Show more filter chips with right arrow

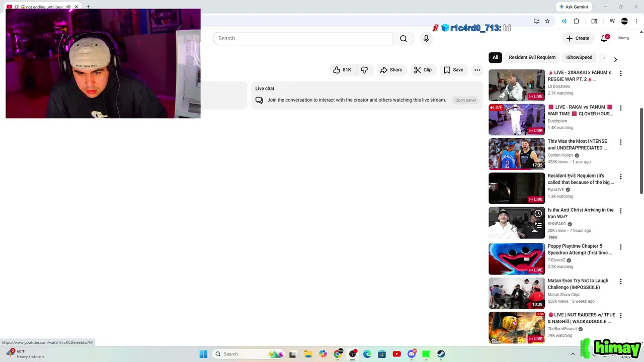point(615,59)
